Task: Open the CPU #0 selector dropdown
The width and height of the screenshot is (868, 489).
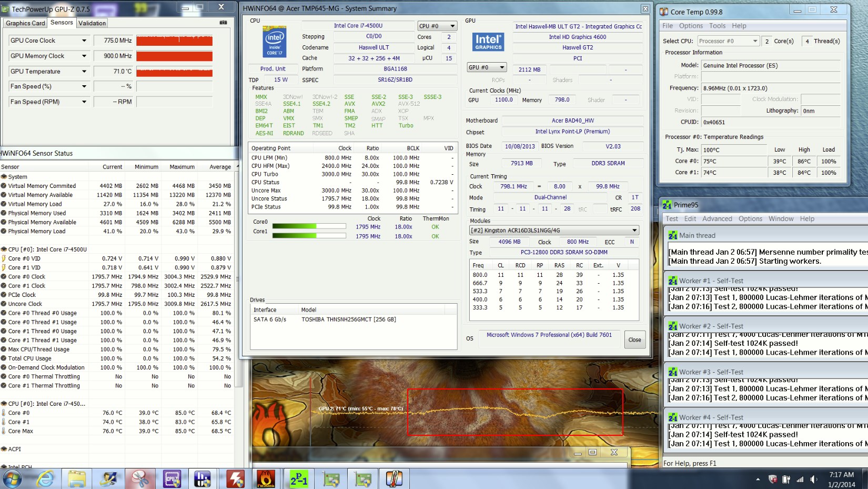Action: [x=437, y=26]
